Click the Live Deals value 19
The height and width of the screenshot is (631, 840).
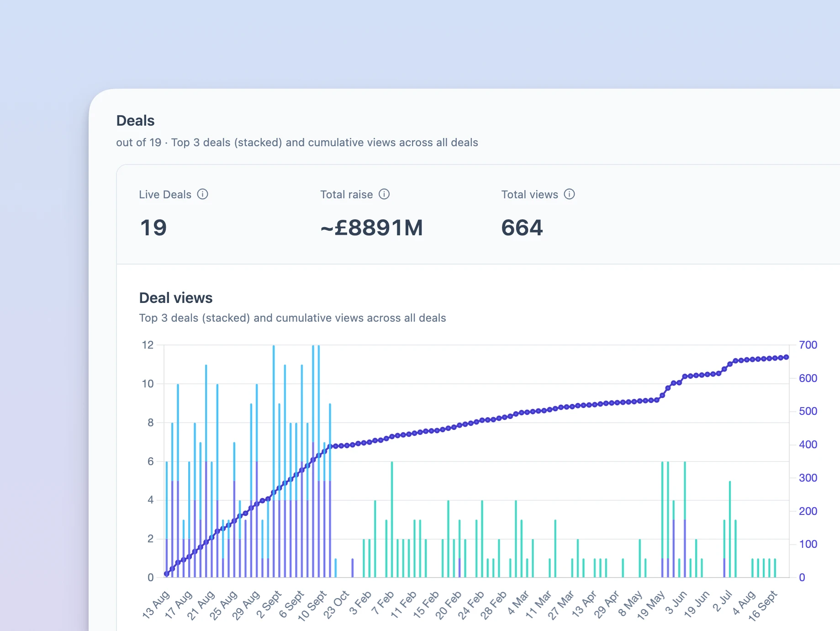[x=153, y=228]
